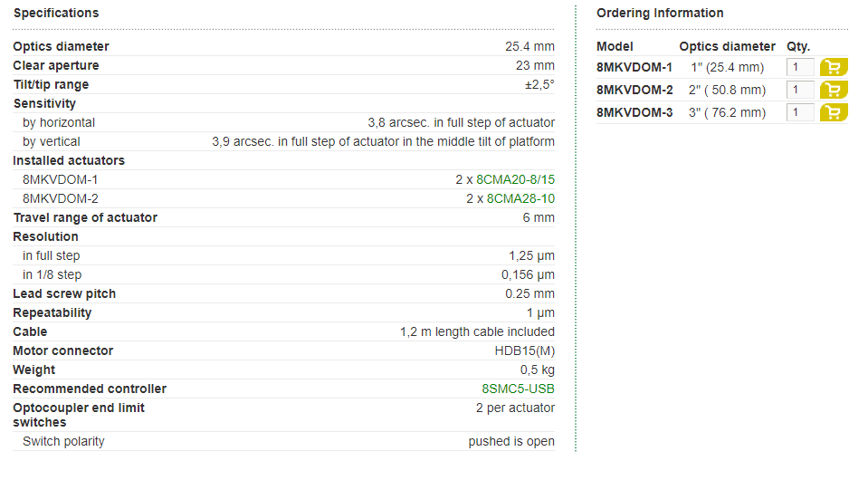
Task: Click the Qty. column header
Action: (798, 46)
